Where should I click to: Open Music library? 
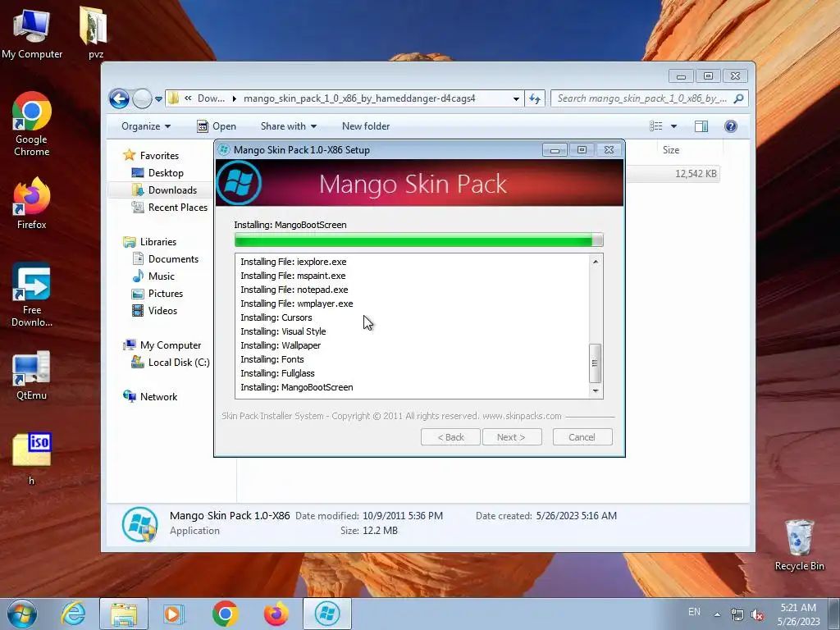pos(153,276)
